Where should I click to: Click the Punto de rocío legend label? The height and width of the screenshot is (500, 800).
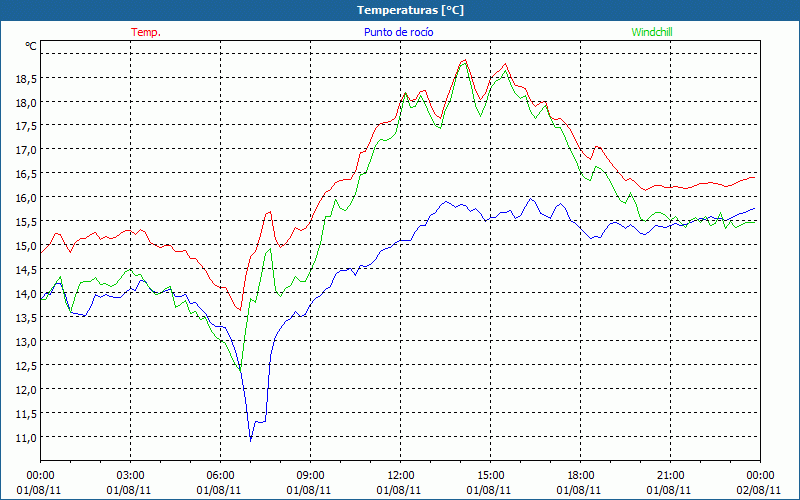(x=398, y=32)
